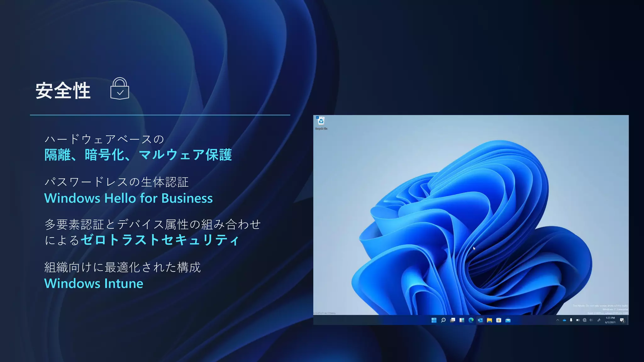
Task: Open clock showing 1:23 PM
Action: tap(610, 320)
